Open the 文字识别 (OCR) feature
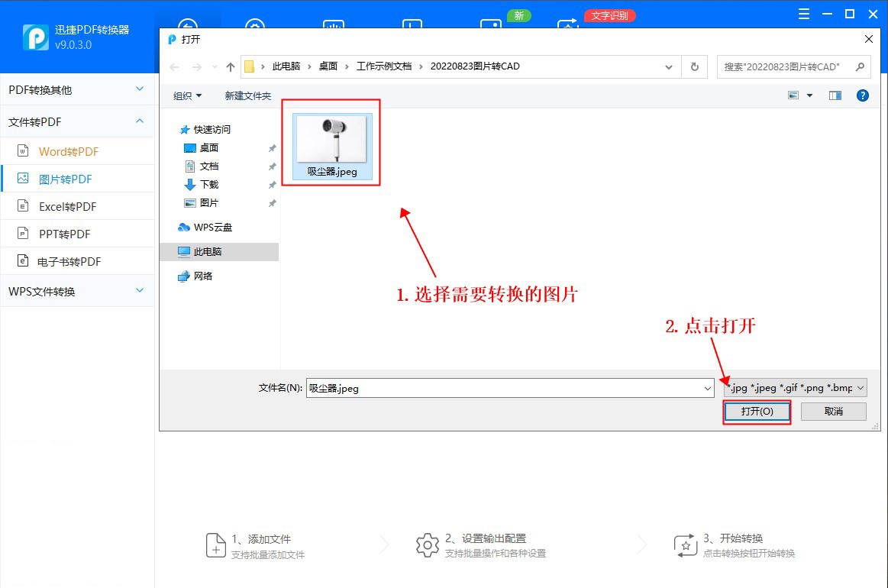 tap(609, 15)
